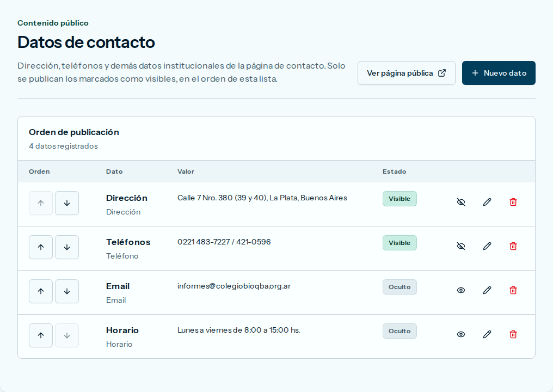Select the Calle 7 Nro. 380 address value
The image size is (553, 392).
(x=262, y=198)
